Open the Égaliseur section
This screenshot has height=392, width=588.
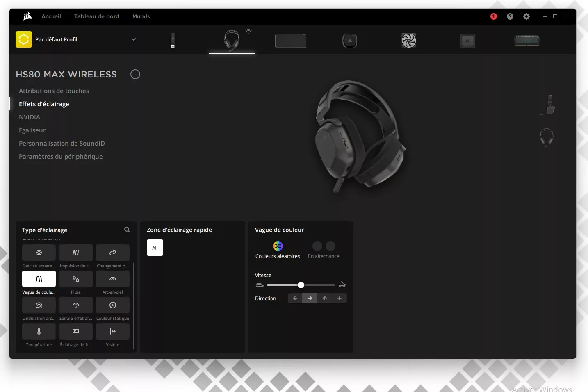pyautogui.click(x=32, y=130)
